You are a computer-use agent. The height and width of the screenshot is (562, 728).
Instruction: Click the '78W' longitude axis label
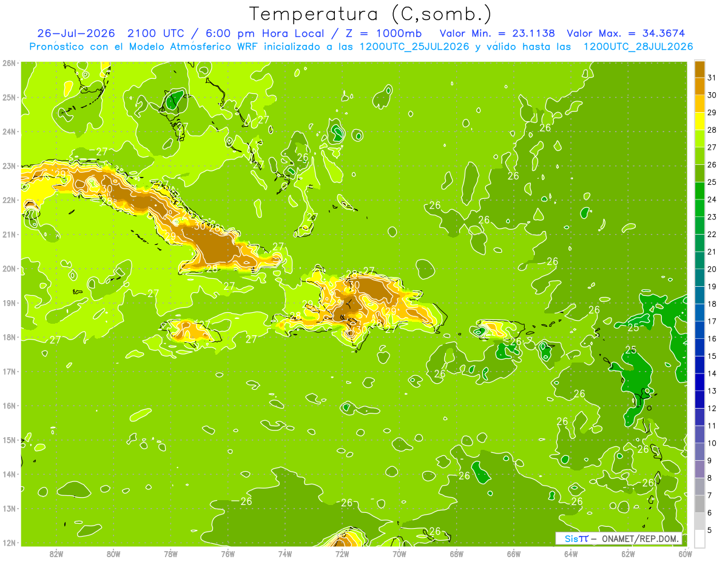click(x=170, y=554)
